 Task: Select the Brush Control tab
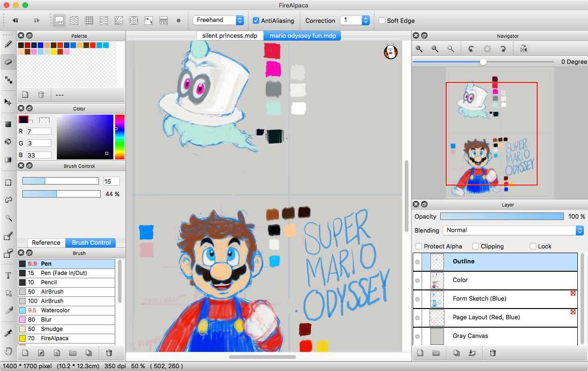click(x=91, y=242)
